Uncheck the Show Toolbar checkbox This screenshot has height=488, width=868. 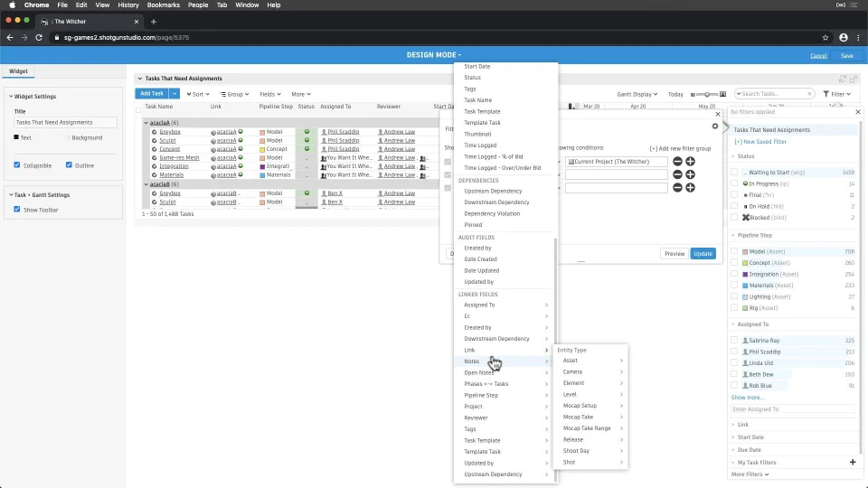coord(16,210)
